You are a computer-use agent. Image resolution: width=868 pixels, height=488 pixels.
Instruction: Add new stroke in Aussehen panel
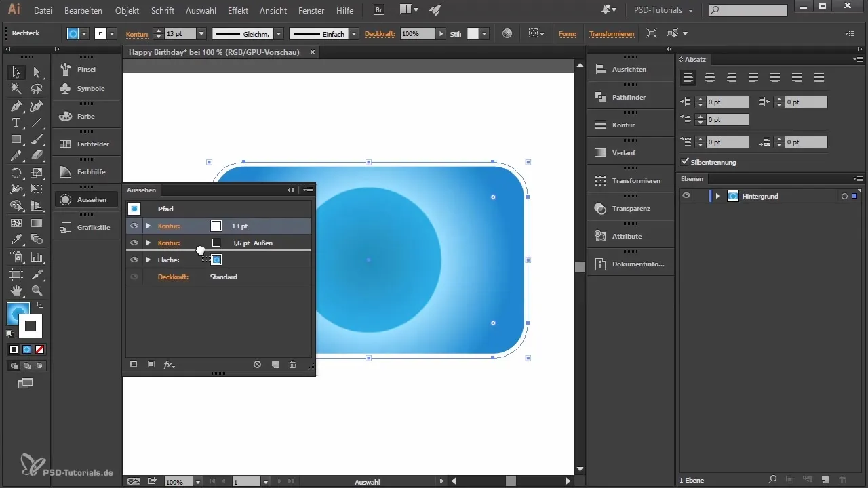point(134,365)
